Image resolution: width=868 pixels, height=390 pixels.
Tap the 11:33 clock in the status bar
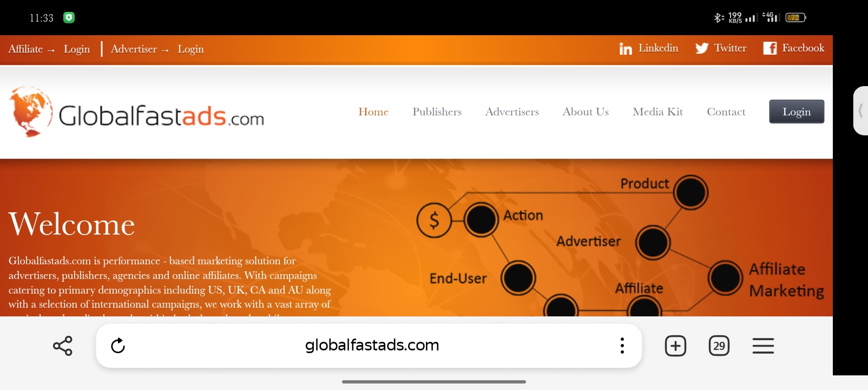(42, 18)
